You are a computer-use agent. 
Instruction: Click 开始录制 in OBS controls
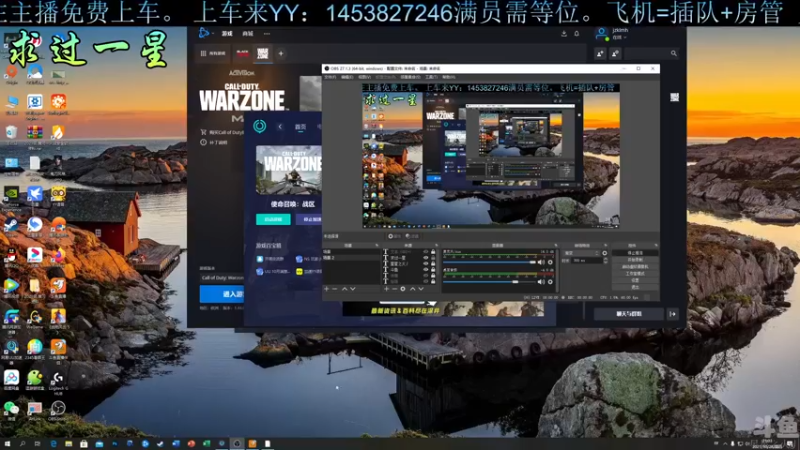(635, 260)
